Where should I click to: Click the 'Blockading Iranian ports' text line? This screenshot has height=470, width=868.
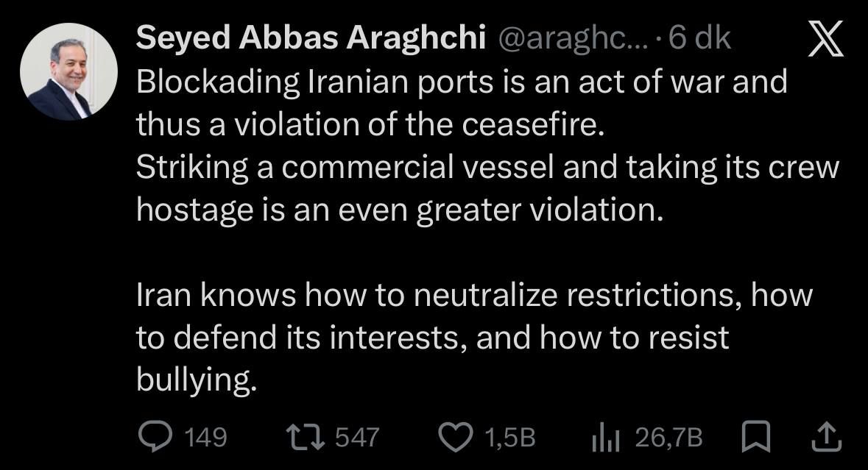click(462, 82)
